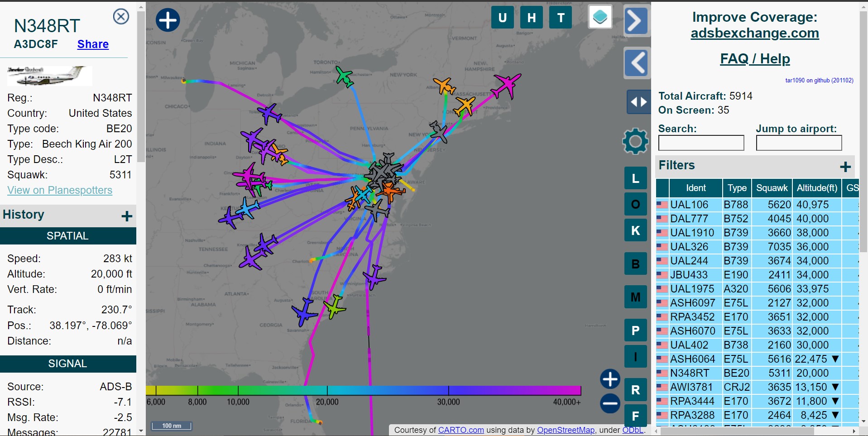The height and width of the screenshot is (436, 868).
Task: Toggle the R map option button
Action: 636,390
